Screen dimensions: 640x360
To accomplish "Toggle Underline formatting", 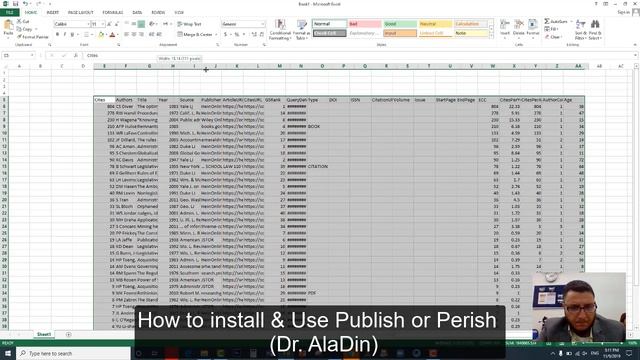I will [72, 34].
